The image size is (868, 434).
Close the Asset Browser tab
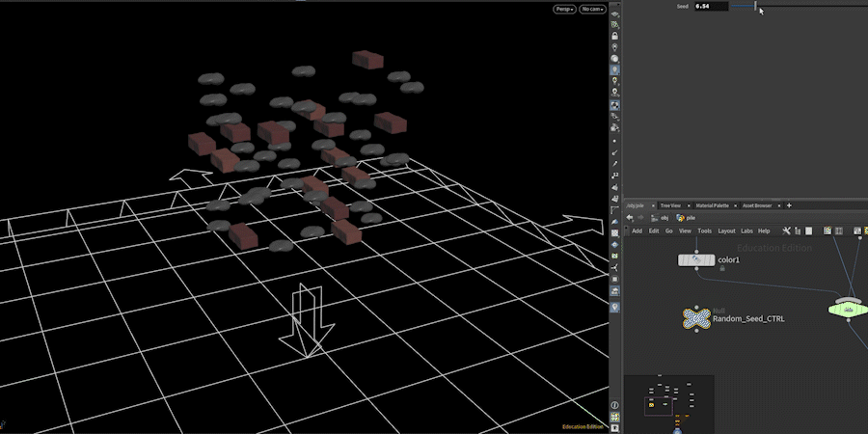coord(778,205)
